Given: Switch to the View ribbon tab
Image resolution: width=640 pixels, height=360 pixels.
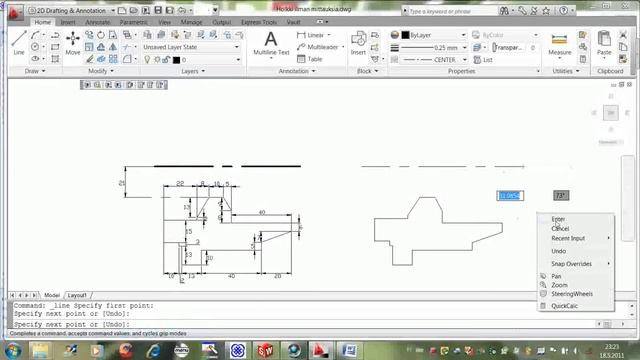Looking at the screenshot, I should click(164, 22).
